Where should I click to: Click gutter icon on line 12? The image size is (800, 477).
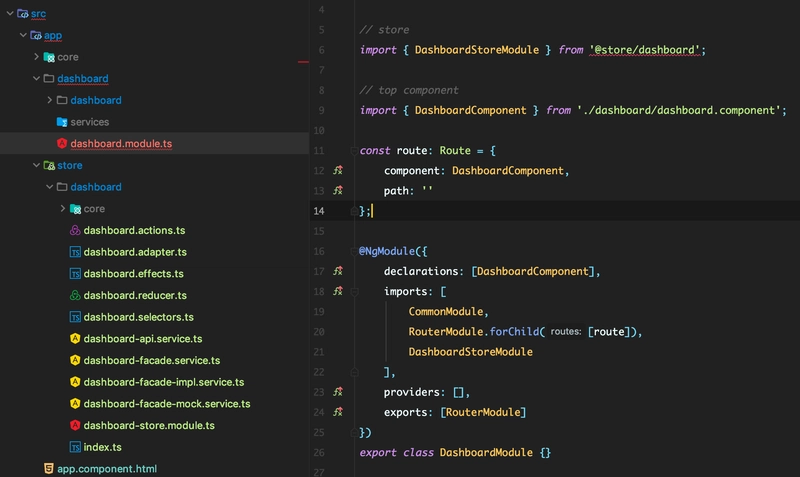[338, 170]
